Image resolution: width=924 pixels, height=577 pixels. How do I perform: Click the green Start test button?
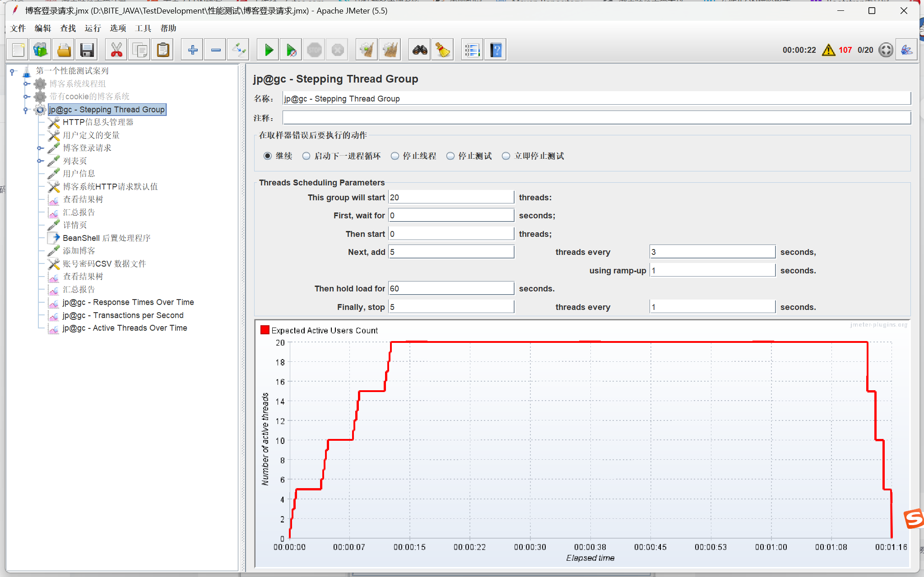click(x=269, y=50)
